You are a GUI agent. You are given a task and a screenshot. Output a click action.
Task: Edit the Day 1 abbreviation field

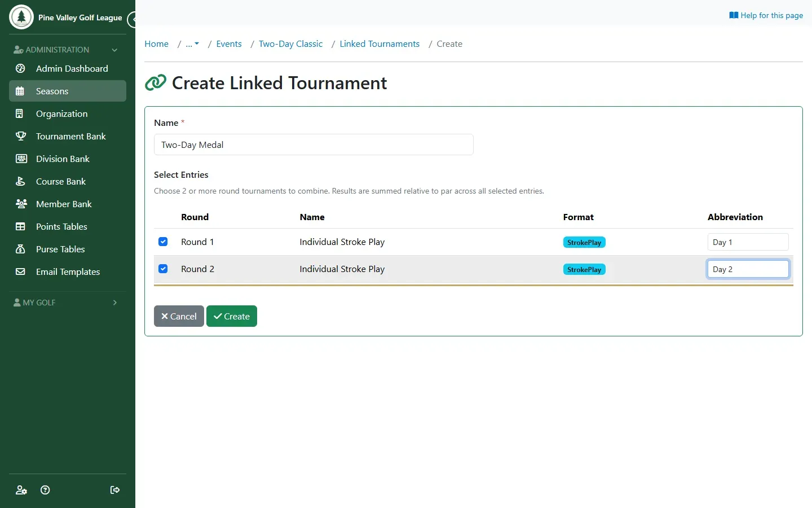click(748, 242)
